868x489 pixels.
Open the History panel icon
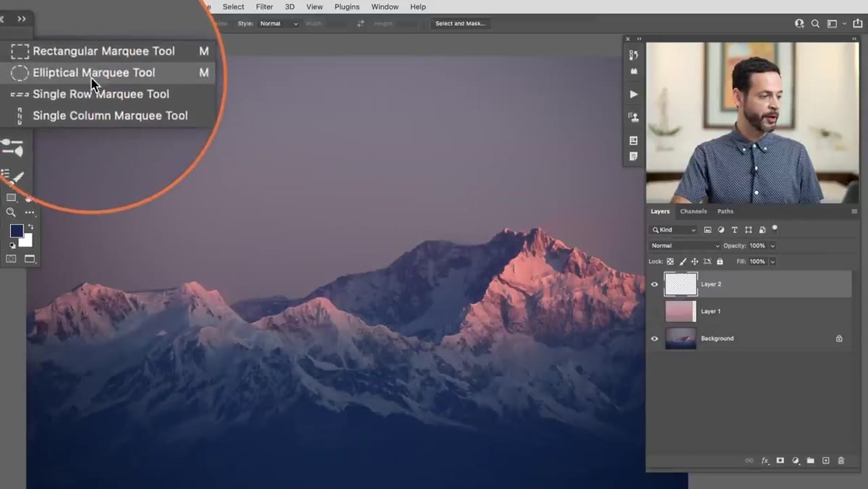[634, 55]
